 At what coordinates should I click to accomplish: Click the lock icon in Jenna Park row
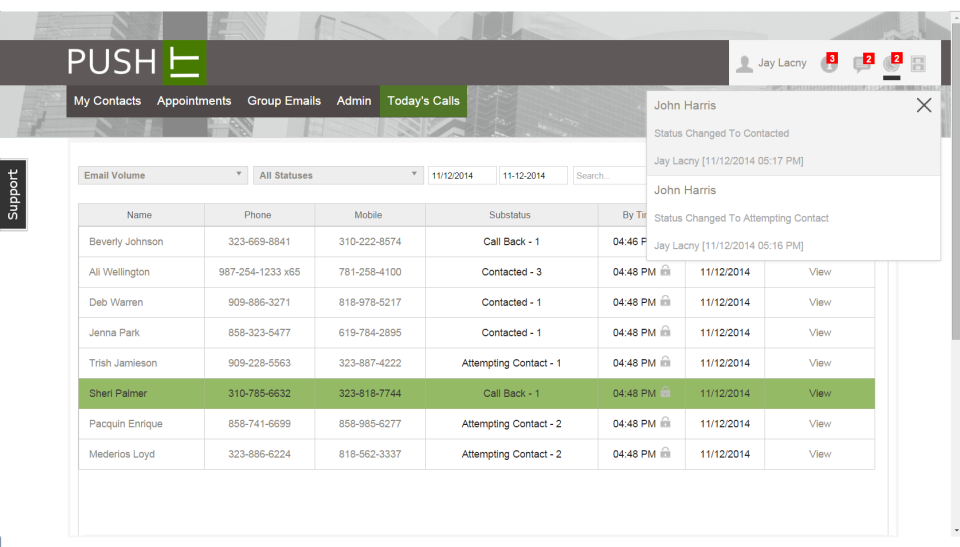(666, 331)
